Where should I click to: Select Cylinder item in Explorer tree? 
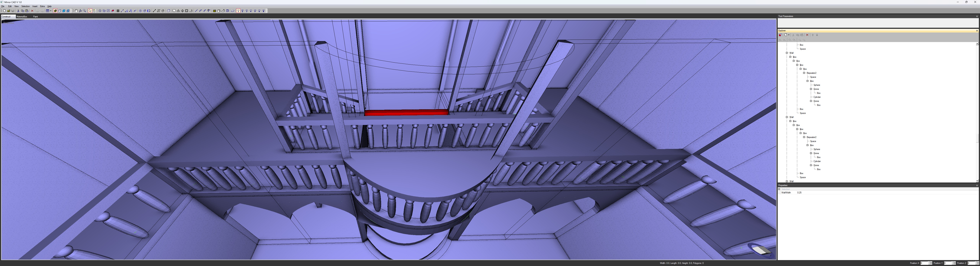tap(817, 97)
